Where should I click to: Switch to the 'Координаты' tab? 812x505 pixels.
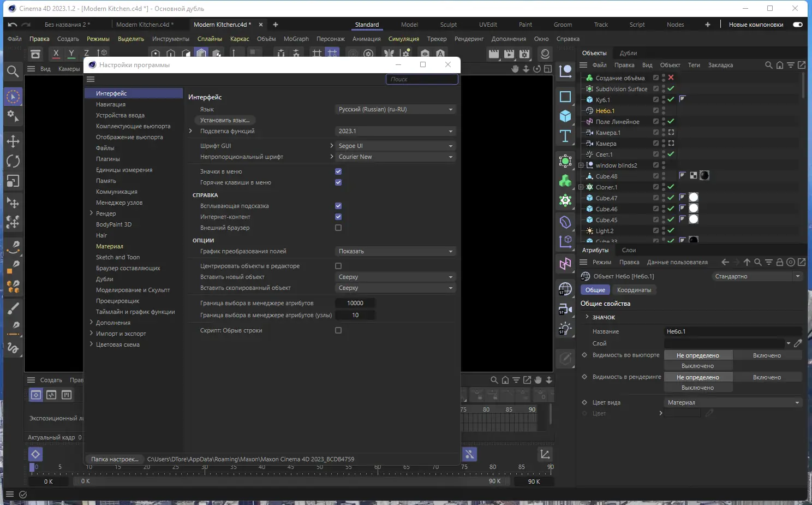[634, 290]
